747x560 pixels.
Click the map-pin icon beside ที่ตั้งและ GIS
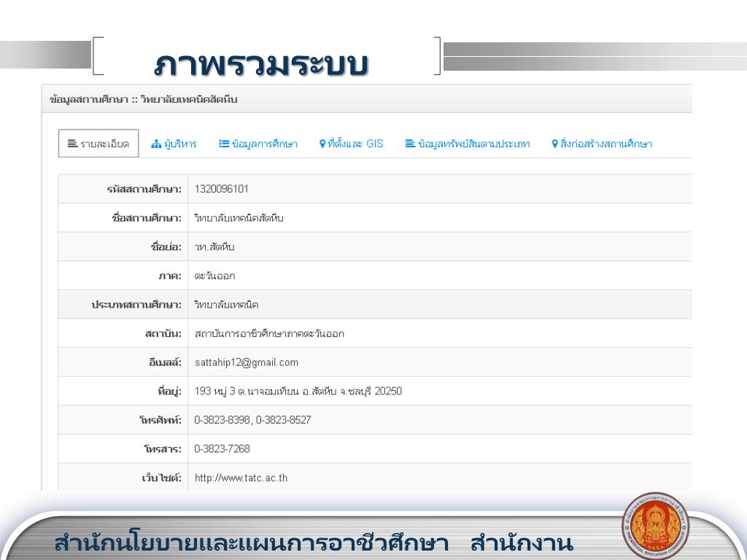click(322, 144)
